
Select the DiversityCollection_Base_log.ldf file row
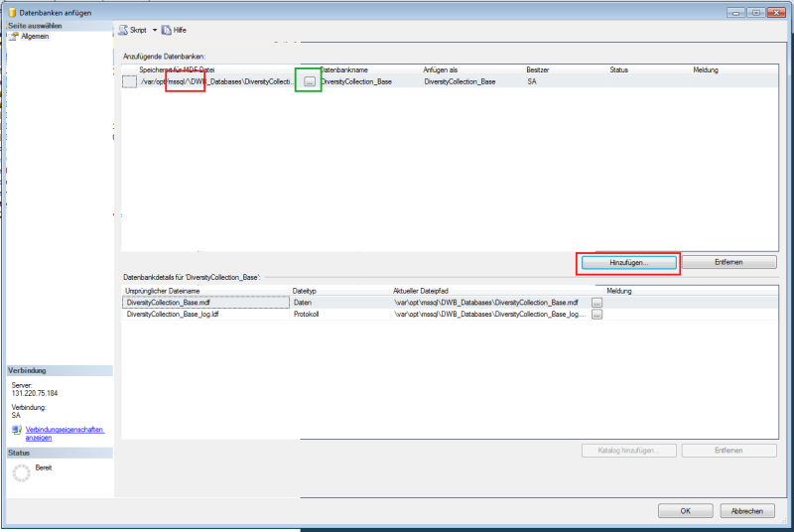click(174, 314)
